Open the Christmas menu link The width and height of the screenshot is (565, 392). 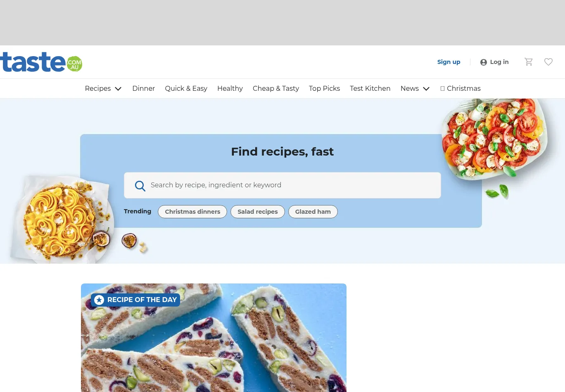[x=461, y=88]
